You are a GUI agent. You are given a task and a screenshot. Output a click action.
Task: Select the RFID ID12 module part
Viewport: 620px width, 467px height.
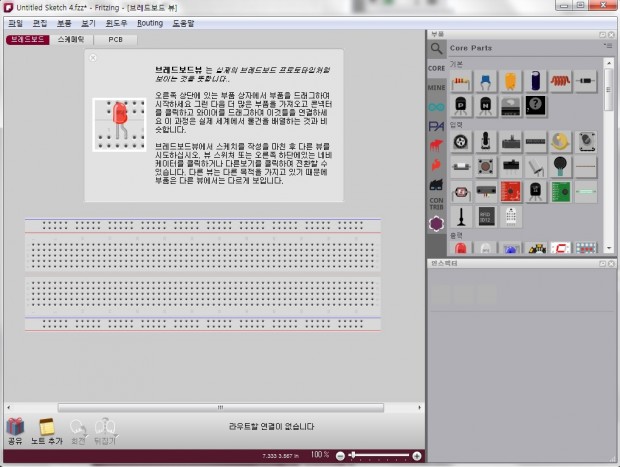(486, 215)
